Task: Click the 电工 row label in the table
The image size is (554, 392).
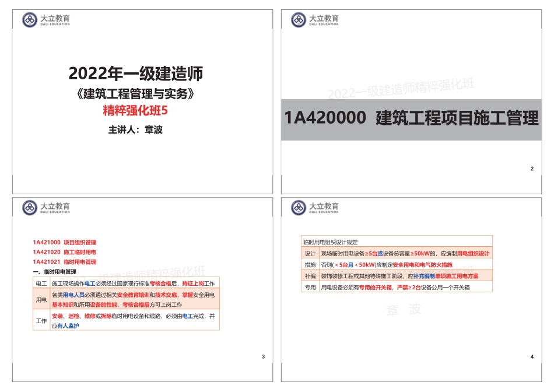Action: pyautogui.click(x=40, y=283)
